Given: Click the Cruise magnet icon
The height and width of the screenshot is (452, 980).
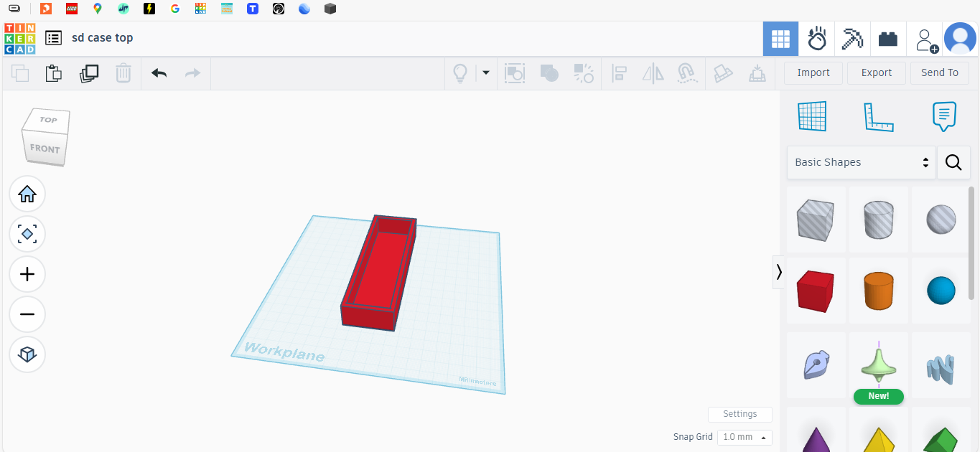Looking at the screenshot, I should click(688, 72).
